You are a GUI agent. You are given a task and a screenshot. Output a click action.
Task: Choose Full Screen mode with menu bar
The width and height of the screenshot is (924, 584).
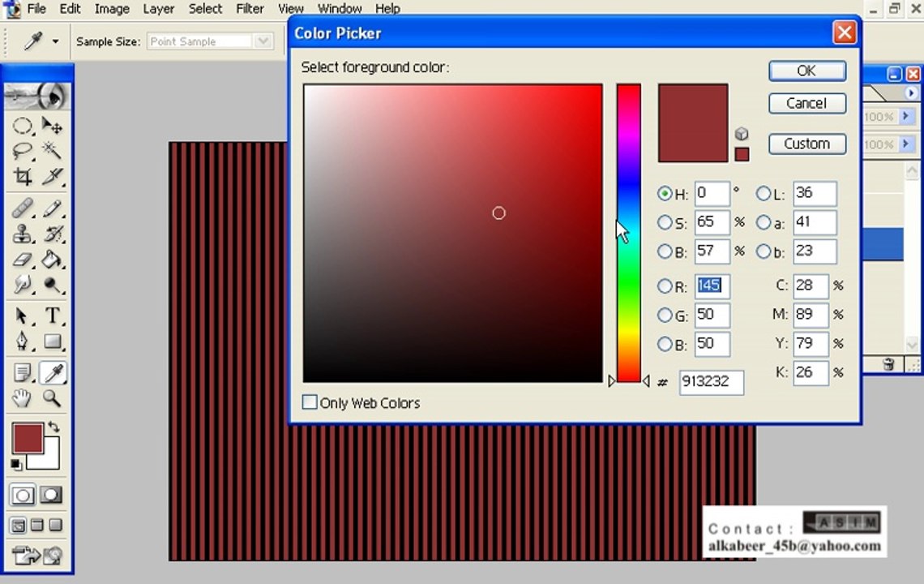pyautogui.click(x=37, y=525)
